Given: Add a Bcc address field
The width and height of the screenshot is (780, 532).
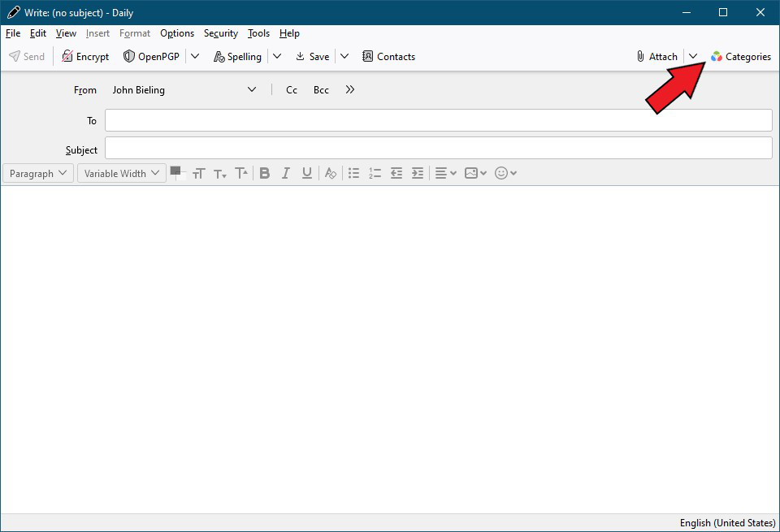Looking at the screenshot, I should tap(321, 90).
